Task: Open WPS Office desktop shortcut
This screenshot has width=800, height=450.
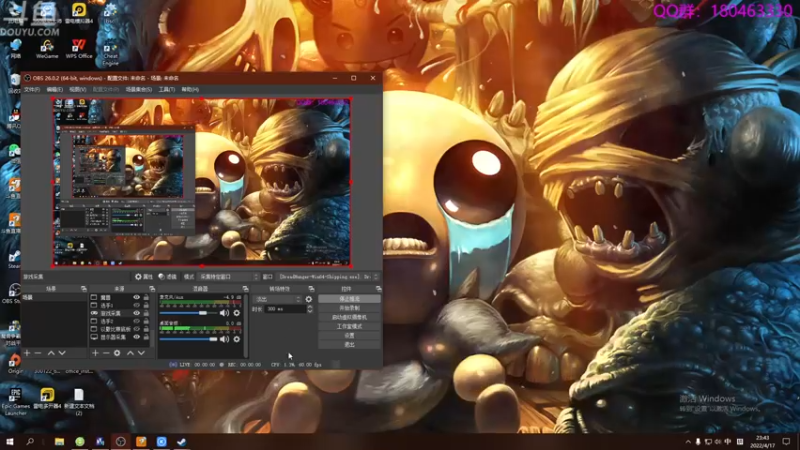Action: coord(79,49)
